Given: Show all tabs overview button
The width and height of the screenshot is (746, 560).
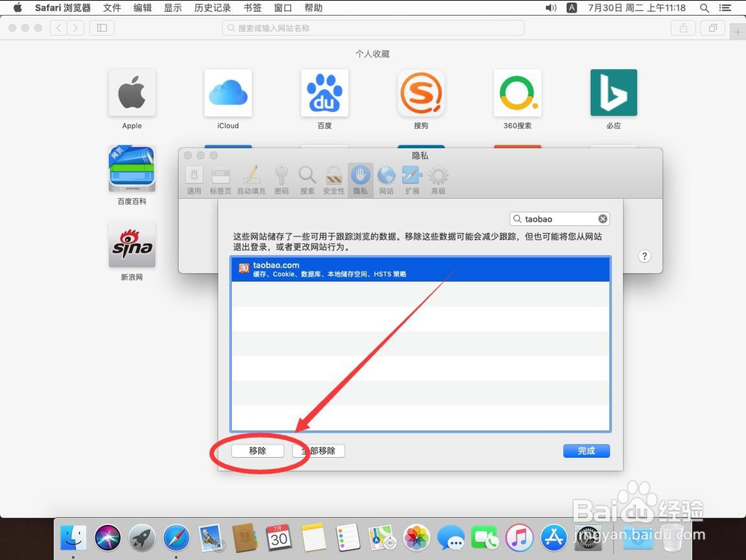Looking at the screenshot, I should pos(712,28).
